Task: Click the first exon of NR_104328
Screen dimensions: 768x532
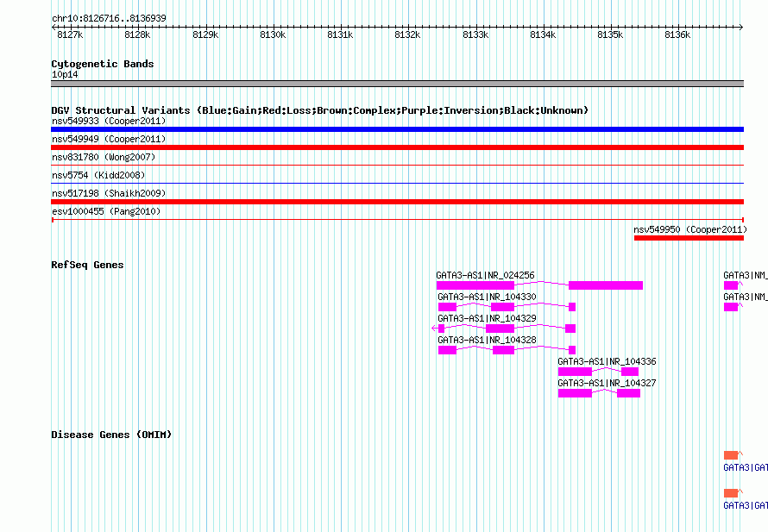Action: click(447, 350)
